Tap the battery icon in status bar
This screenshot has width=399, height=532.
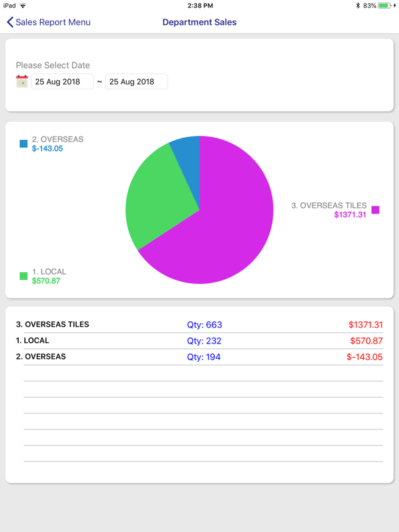pos(384,6)
